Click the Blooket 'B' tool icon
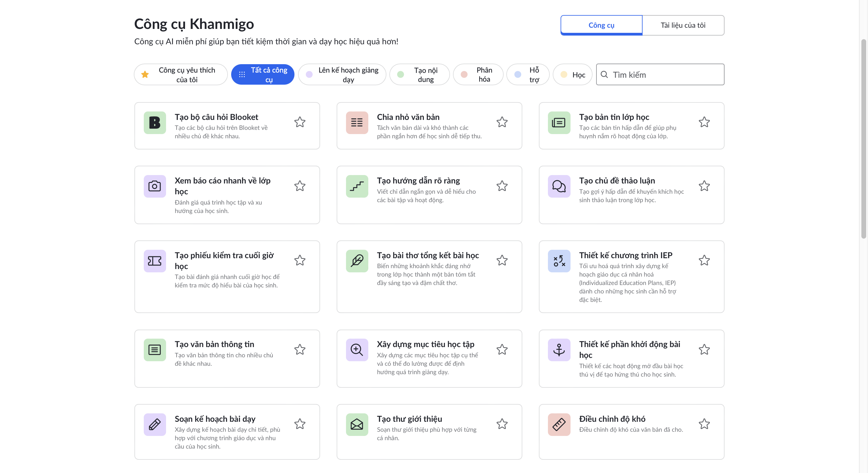Screen dimensions: 868x473 [x=155, y=123]
